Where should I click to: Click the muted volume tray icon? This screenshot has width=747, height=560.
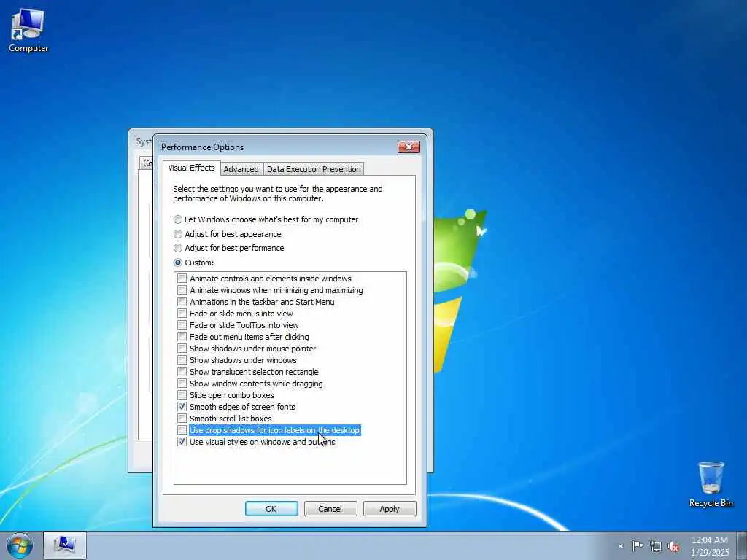click(673, 546)
